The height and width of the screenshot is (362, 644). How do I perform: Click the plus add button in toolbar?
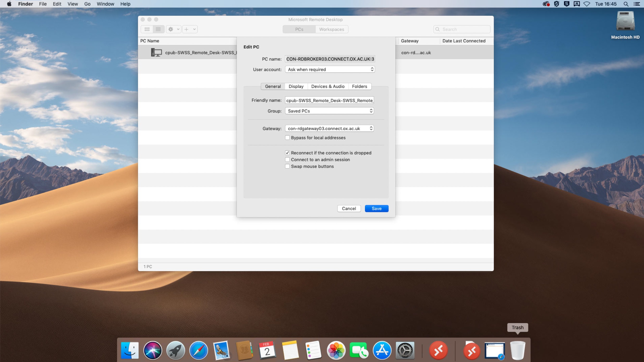[186, 29]
